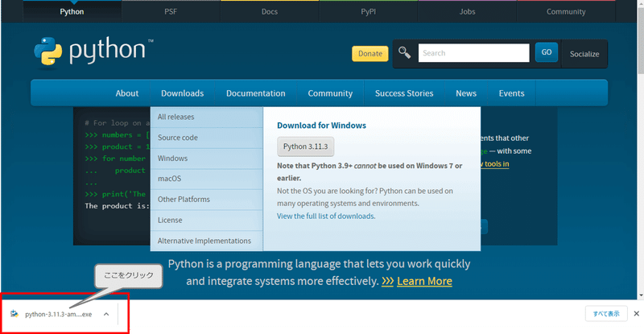Click the downloaded python exe file icon
Viewport: 644px width, 334px height.
pyautogui.click(x=14, y=314)
